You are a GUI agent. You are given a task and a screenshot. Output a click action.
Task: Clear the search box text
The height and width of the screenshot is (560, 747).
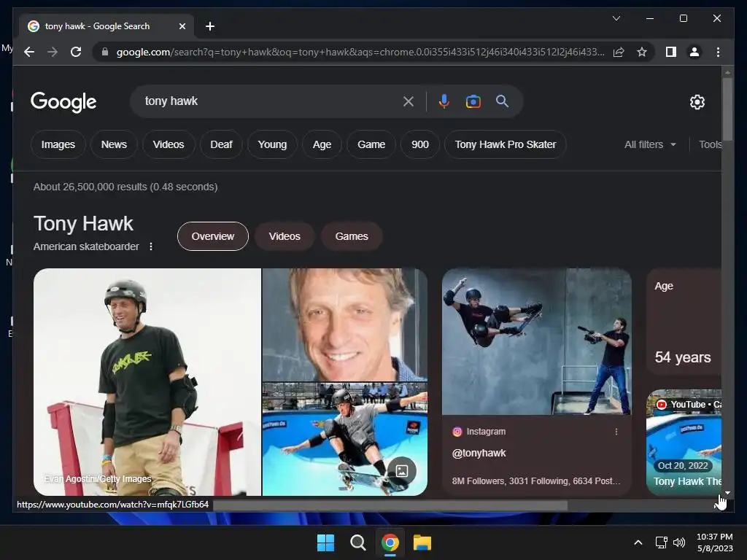tap(409, 101)
